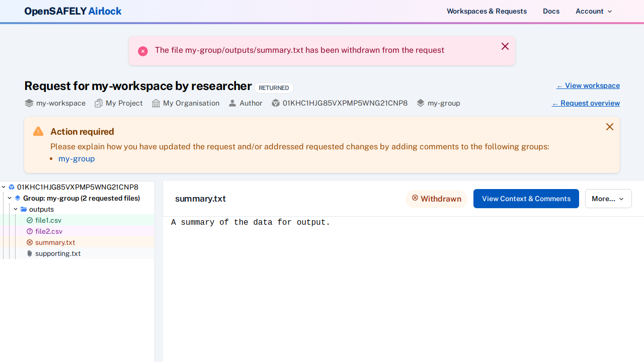Image resolution: width=644 pixels, height=362 pixels.
Task: Open the Account dropdown menu
Action: click(594, 11)
